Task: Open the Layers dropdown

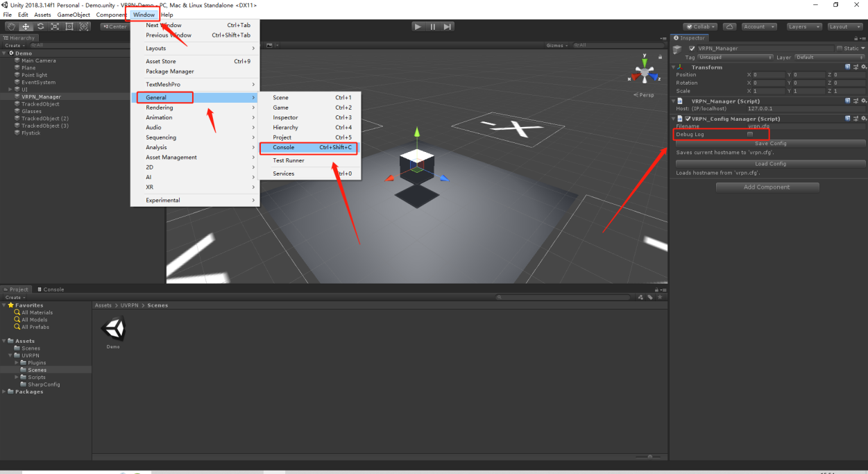Action: (804, 26)
